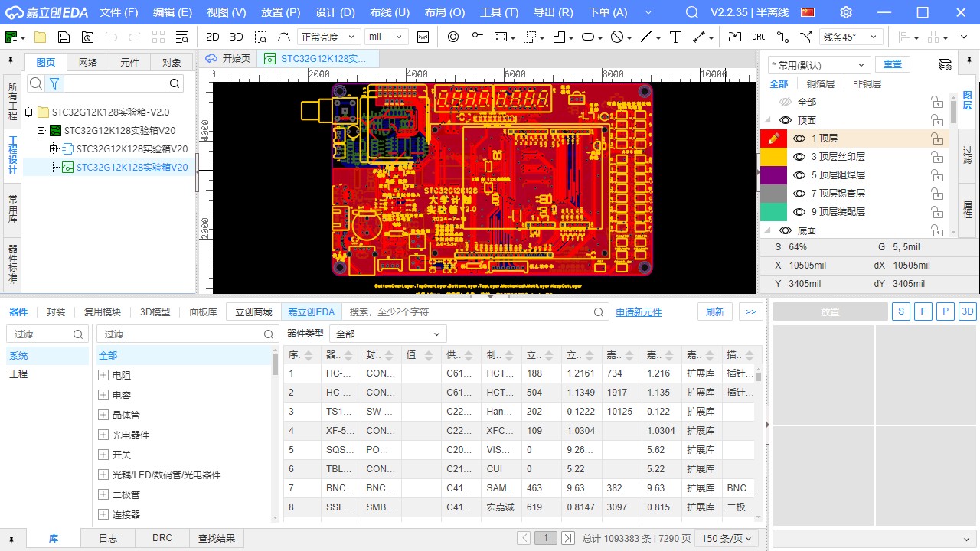Viewport: 980px width, 551px height.
Task: Open the 文件 (F) menu
Action: [x=119, y=12]
